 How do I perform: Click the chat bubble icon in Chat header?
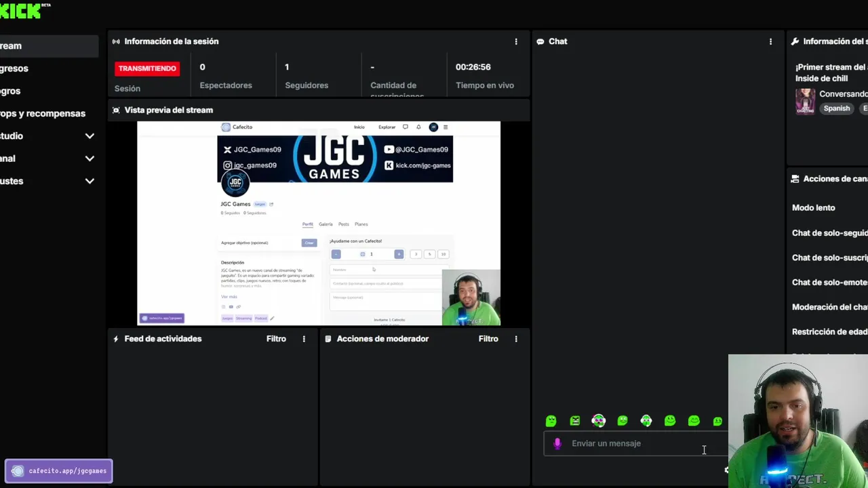540,41
